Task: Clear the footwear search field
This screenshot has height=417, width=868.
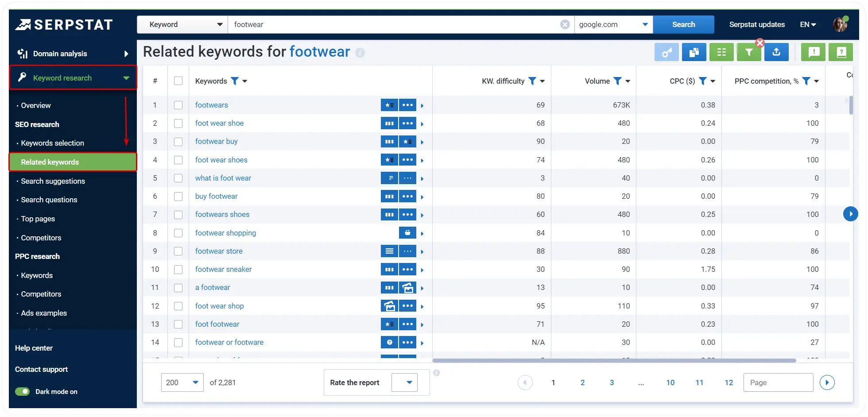Action: pyautogui.click(x=565, y=24)
